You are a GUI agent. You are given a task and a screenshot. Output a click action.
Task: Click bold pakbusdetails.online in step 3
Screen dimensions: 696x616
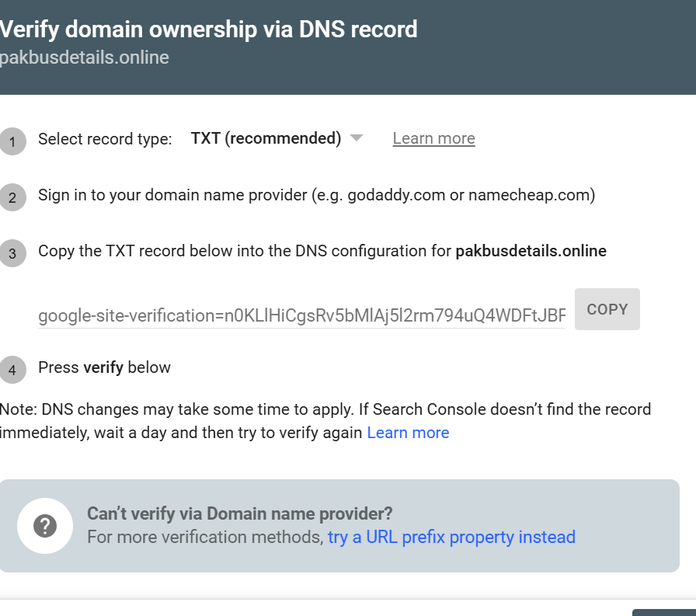(x=531, y=251)
